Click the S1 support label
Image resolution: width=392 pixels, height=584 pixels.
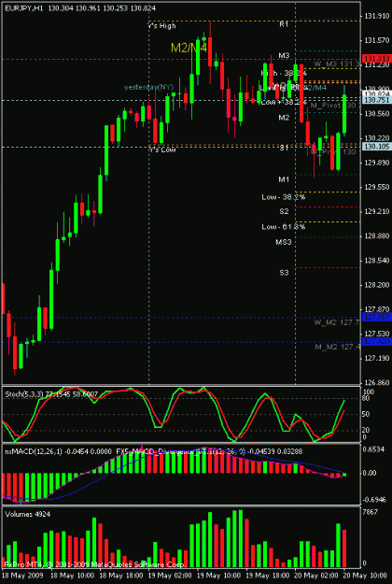(284, 149)
